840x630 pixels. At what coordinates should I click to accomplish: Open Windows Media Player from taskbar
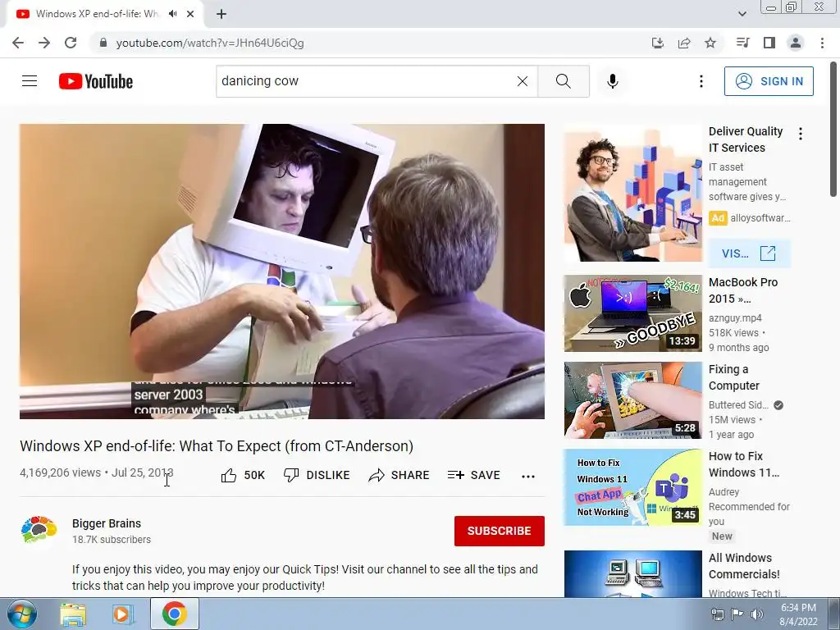click(122, 614)
